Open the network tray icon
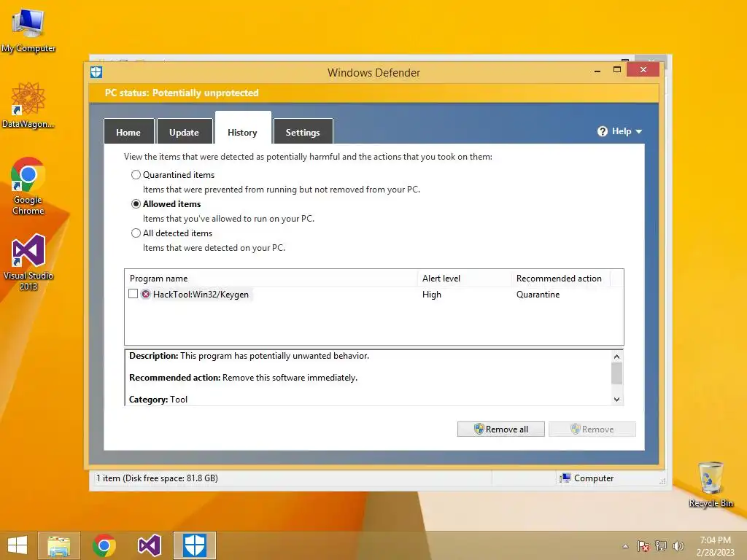The width and height of the screenshot is (747, 560). (x=661, y=546)
